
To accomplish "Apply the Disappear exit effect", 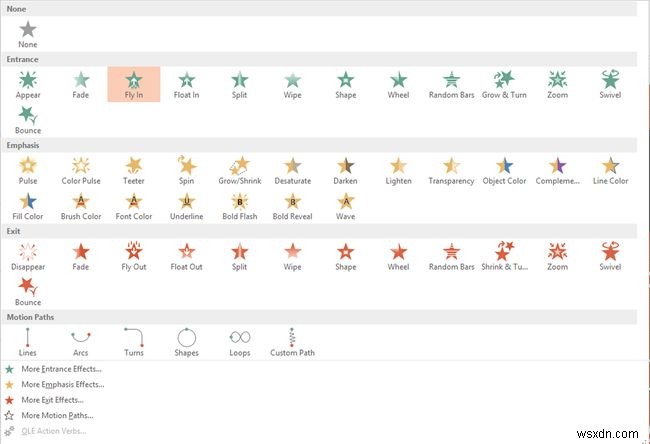I will [x=28, y=257].
